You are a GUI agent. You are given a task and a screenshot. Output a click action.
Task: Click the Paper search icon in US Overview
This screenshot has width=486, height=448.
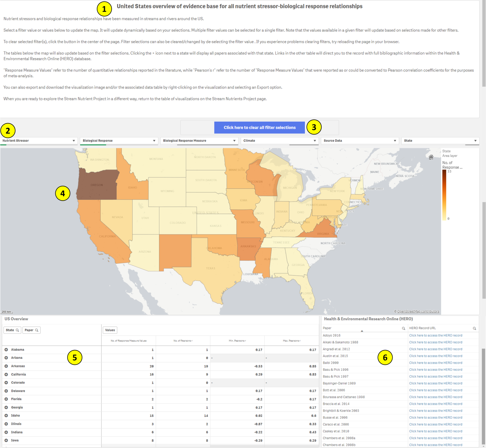37,330
